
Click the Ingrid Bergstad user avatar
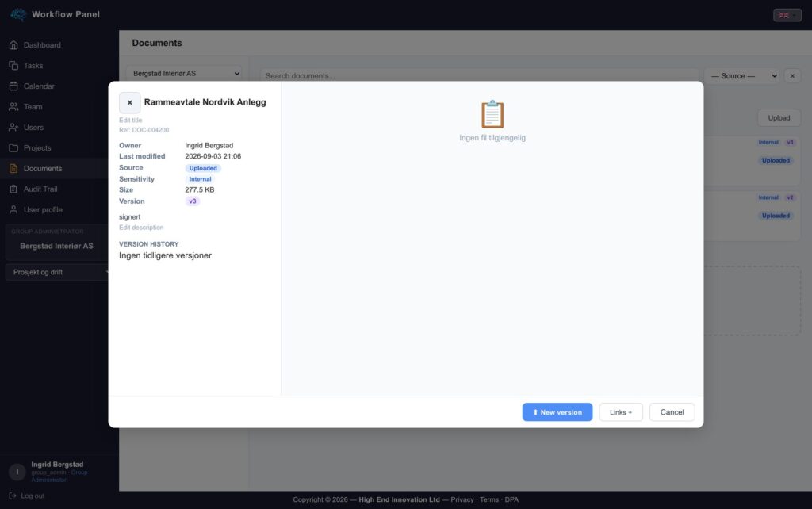(17, 472)
